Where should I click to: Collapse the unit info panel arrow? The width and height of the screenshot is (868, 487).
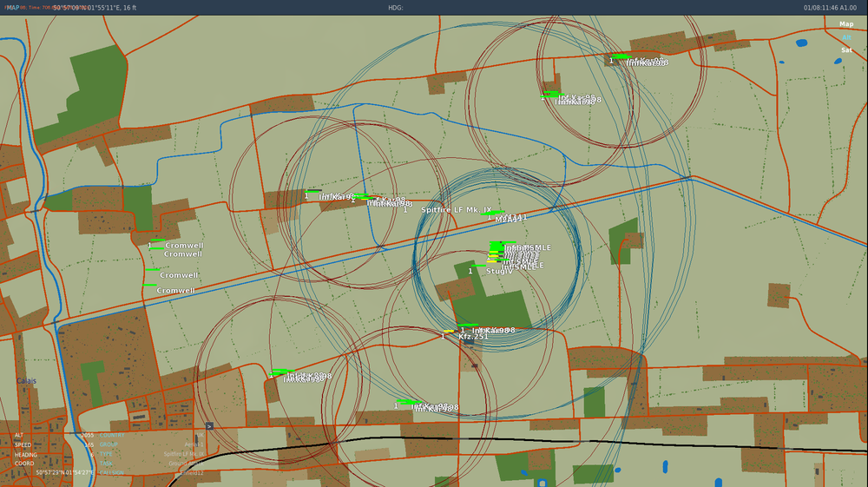tap(209, 426)
